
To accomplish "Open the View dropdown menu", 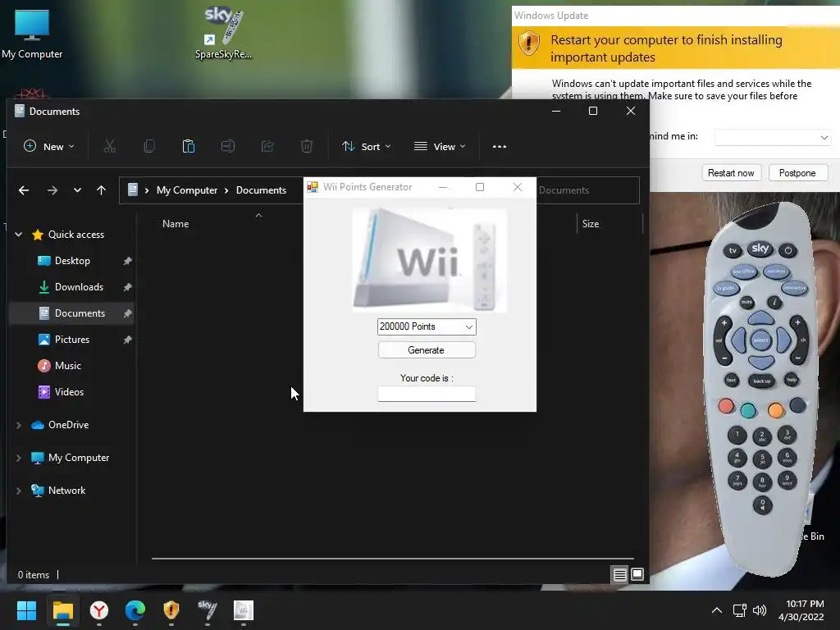I will pos(440,146).
